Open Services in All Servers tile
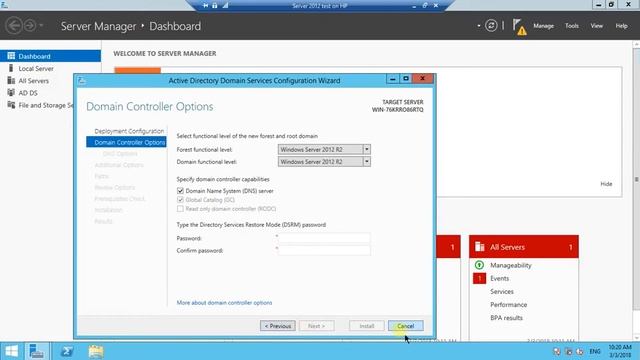 [502, 291]
